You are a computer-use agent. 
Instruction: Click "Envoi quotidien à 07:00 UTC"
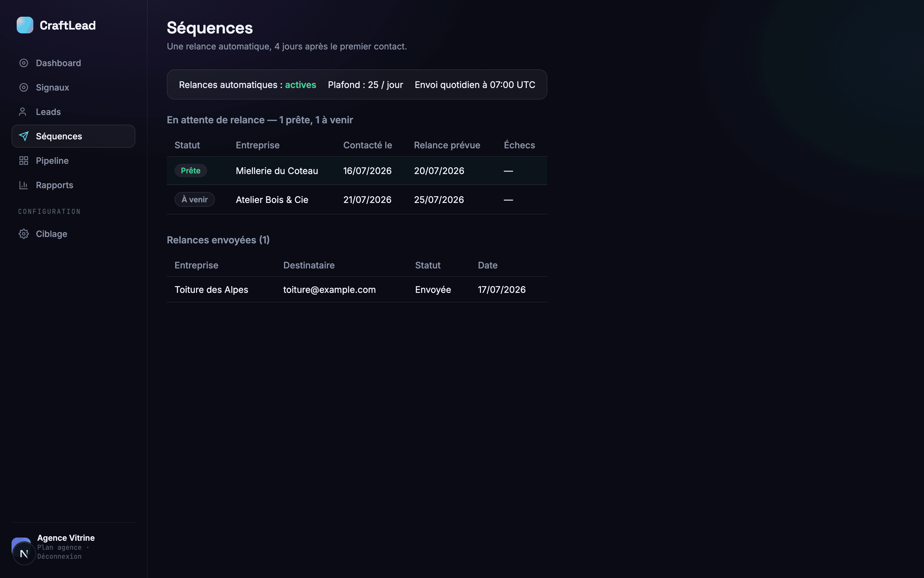475,85
